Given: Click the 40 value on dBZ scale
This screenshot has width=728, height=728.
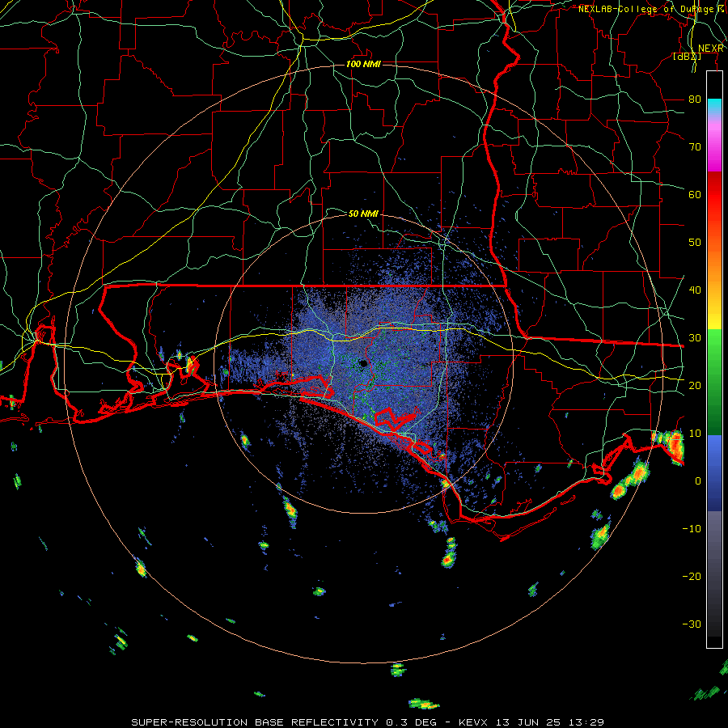Looking at the screenshot, I should click(x=695, y=290).
